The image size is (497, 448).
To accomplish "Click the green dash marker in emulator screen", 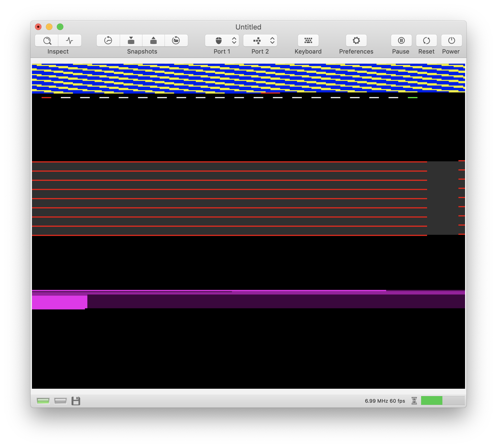I will pos(412,98).
